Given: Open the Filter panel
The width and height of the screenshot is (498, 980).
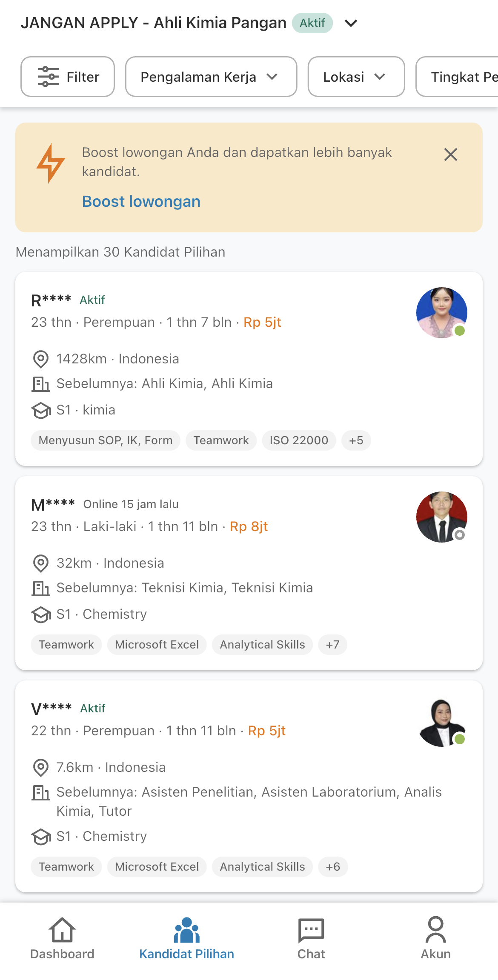Looking at the screenshot, I should click(x=67, y=77).
